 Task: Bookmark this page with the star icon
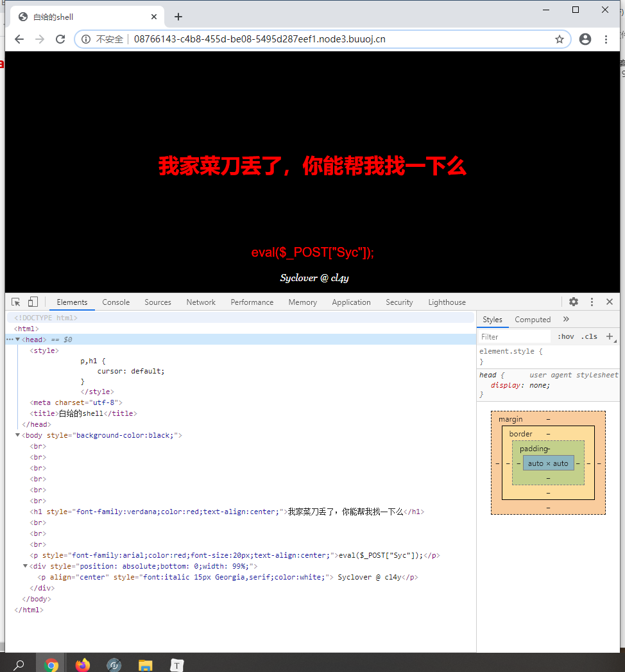coord(560,39)
